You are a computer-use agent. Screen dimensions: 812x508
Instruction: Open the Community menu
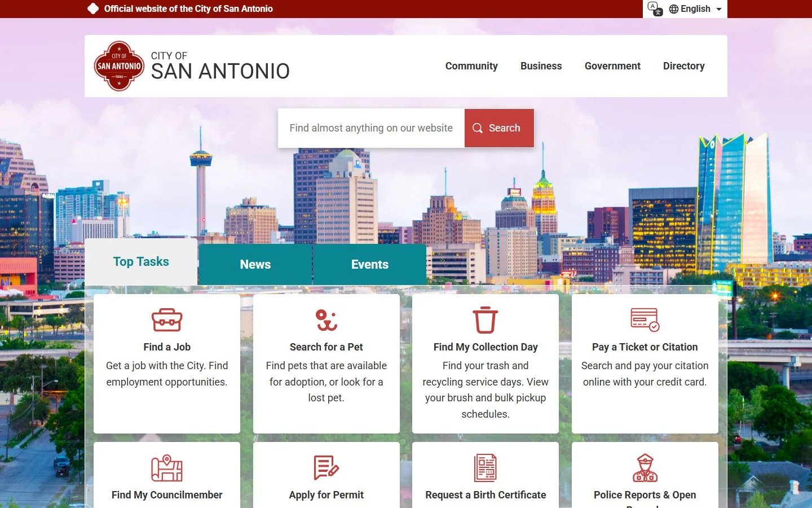(x=471, y=66)
